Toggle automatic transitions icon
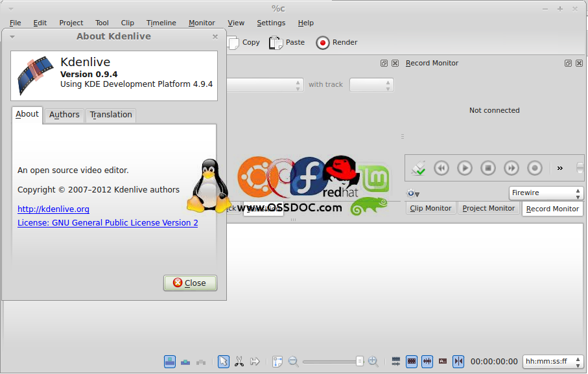This screenshot has height=374, width=588. pos(396,361)
